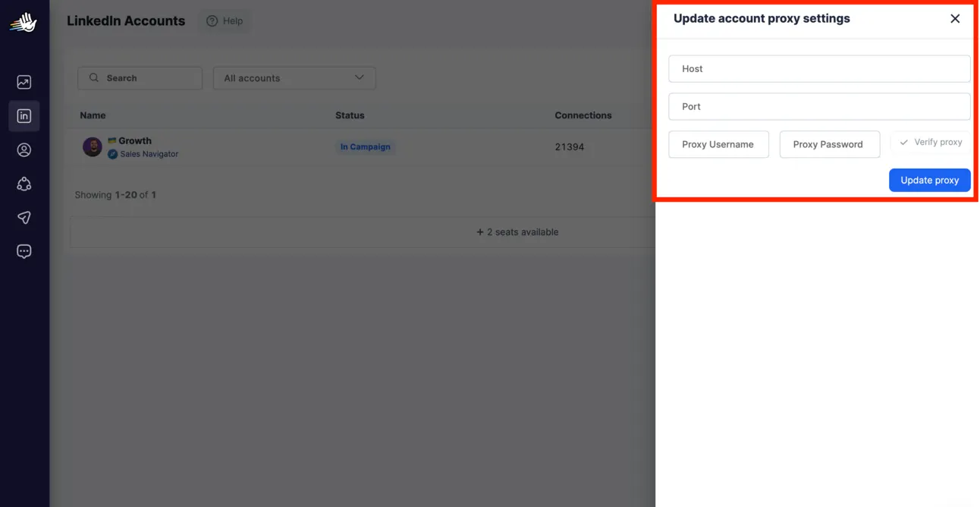Open the analytics chart icon in sidebar
The width and height of the screenshot is (980, 507).
pyautogui.click(x=24, y=82)
